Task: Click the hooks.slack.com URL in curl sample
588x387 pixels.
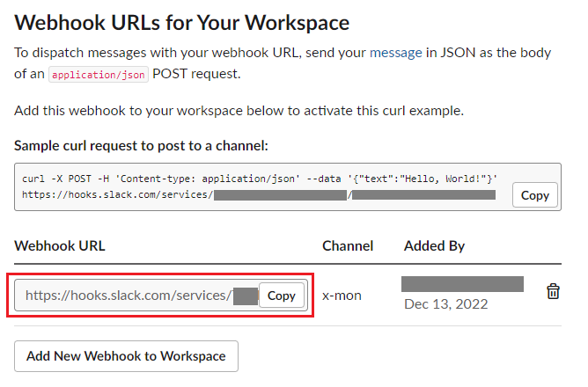Action: tap(114, 194)
